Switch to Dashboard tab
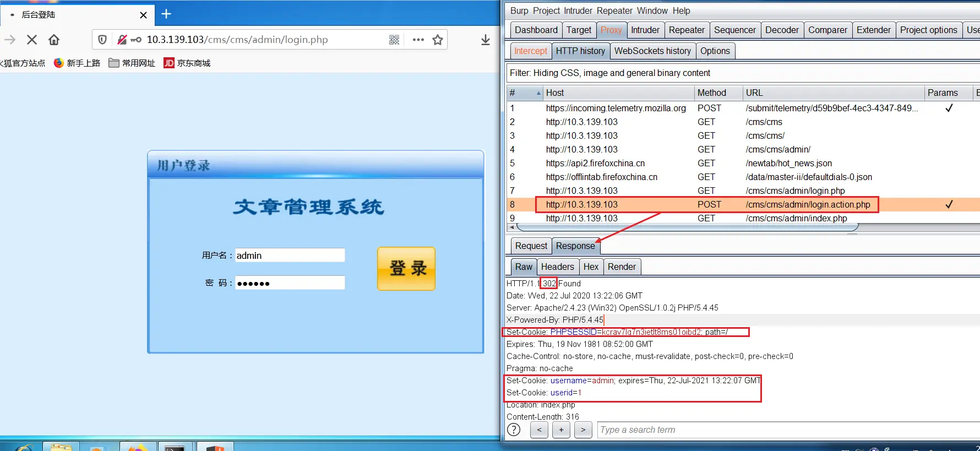This screenshot has height=451, width=980. (x=536, y=30)
